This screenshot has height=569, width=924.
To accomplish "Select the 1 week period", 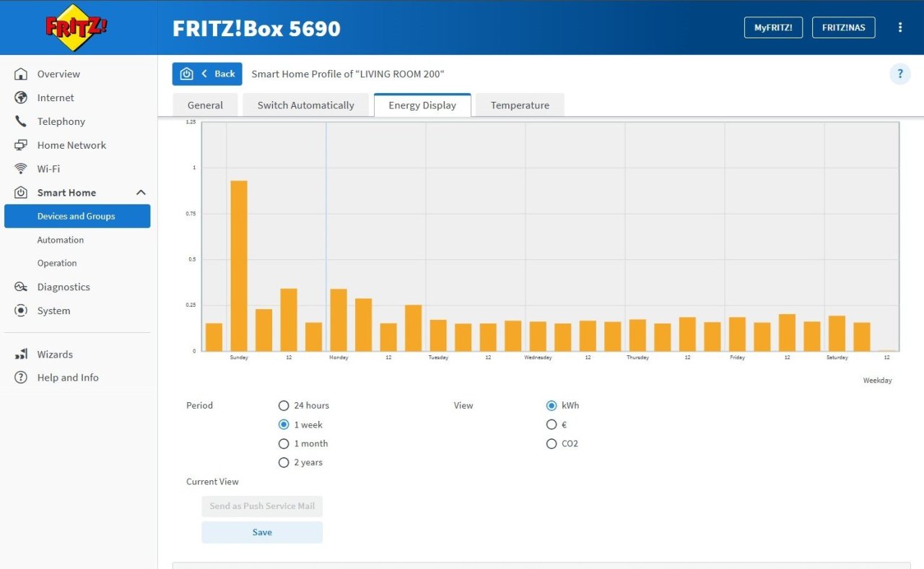I will point(284,425).
